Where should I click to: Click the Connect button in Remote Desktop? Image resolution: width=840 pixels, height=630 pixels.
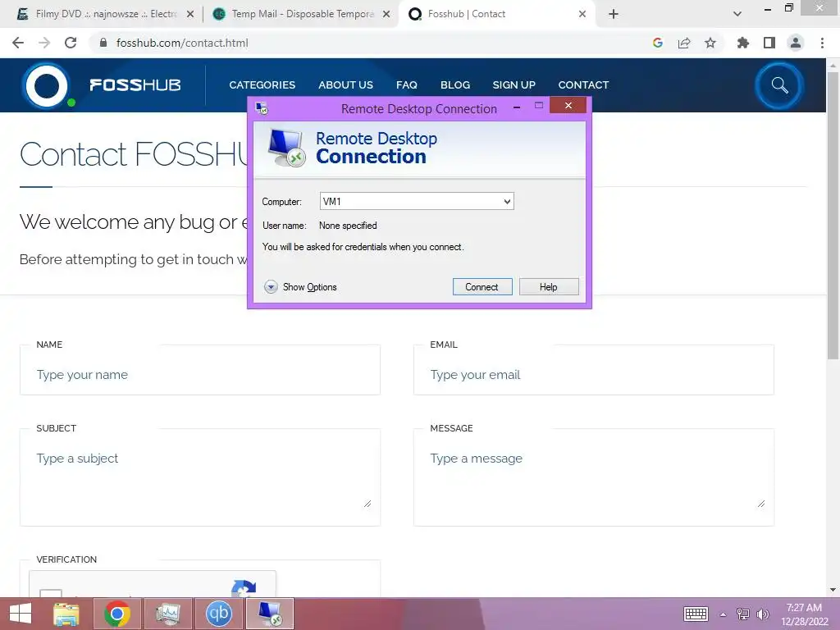point(482,286)
